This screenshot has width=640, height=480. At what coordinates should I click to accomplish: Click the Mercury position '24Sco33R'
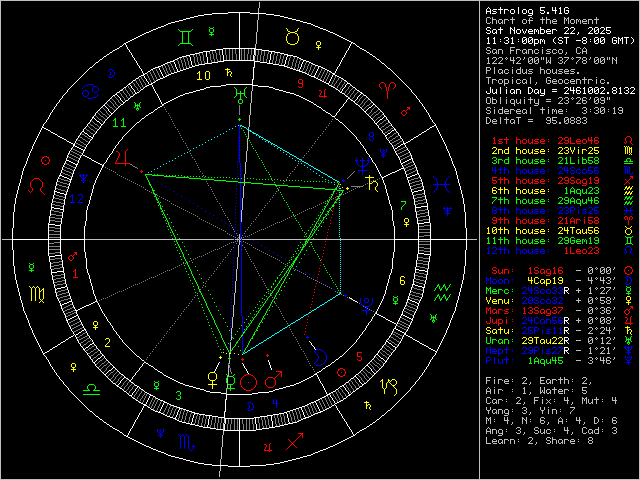[x=545, y=291]
